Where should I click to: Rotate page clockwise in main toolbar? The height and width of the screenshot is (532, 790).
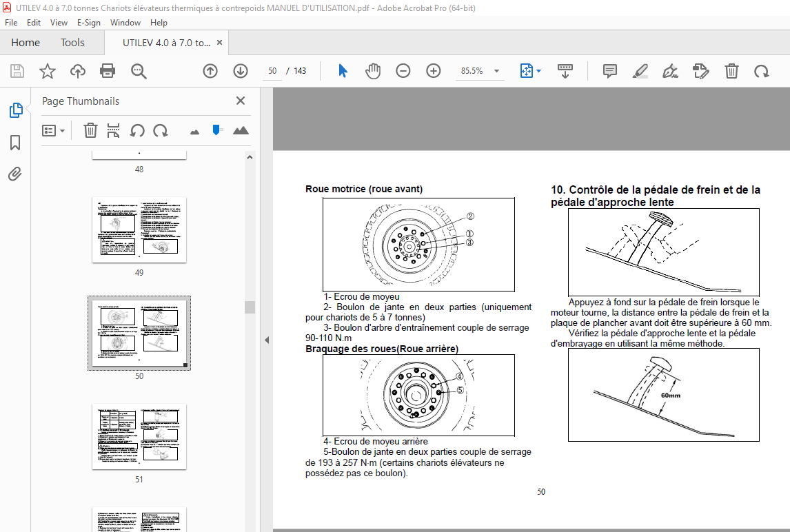pos(761,71)
